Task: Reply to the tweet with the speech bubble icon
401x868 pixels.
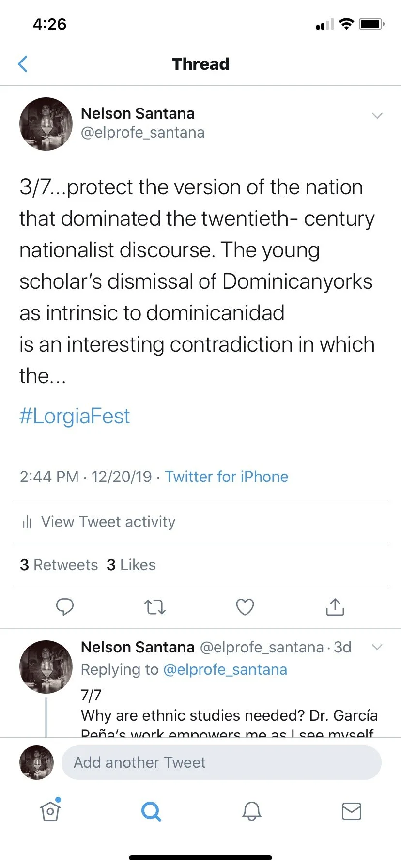Action: pyautogui.click(x=65, y=607)
